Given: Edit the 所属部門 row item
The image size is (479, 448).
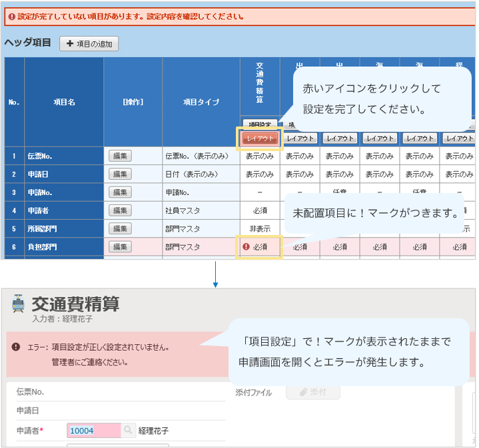Looking at the screenshot, I should [120, 228].
